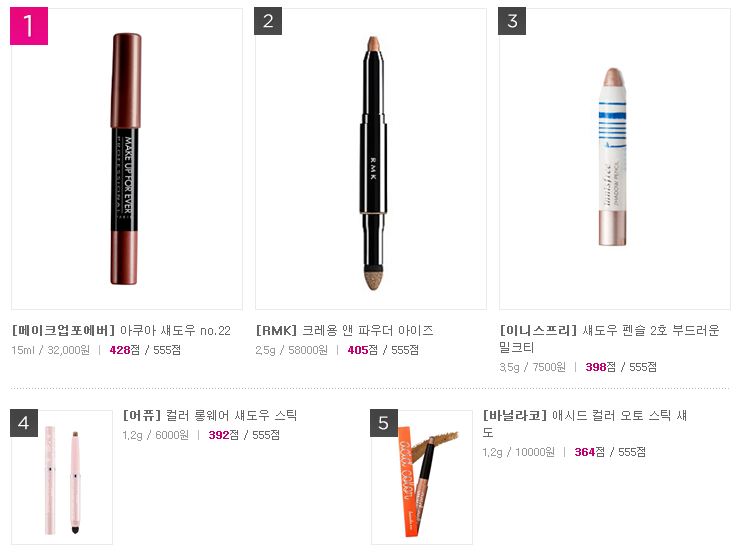
Task: Open the orange Banila Co stick thumbnail
Action: (x=422, y=477)
